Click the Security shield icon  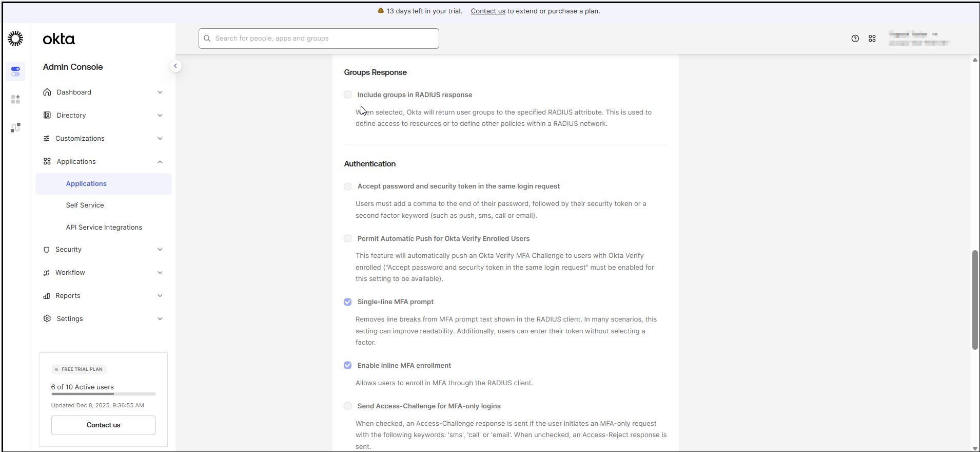tap(47, 250)
